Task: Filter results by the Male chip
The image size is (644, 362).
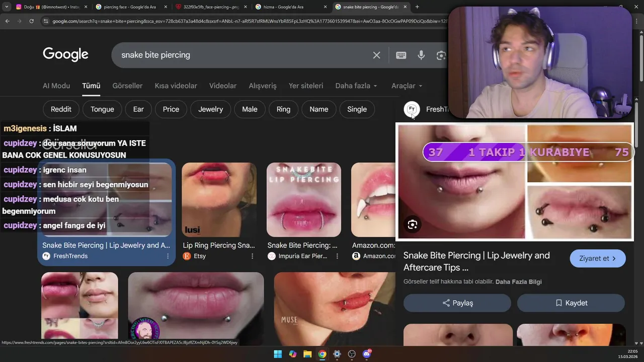Action: click(250, 109)
